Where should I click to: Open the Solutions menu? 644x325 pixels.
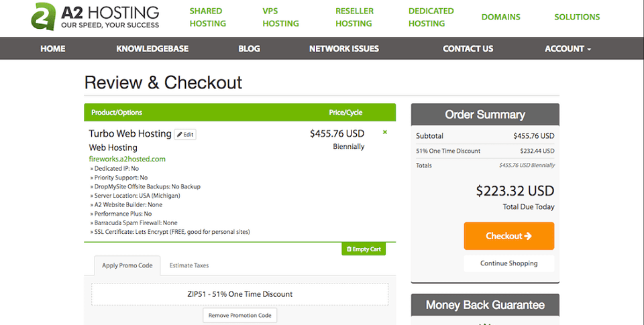[577, 17]
